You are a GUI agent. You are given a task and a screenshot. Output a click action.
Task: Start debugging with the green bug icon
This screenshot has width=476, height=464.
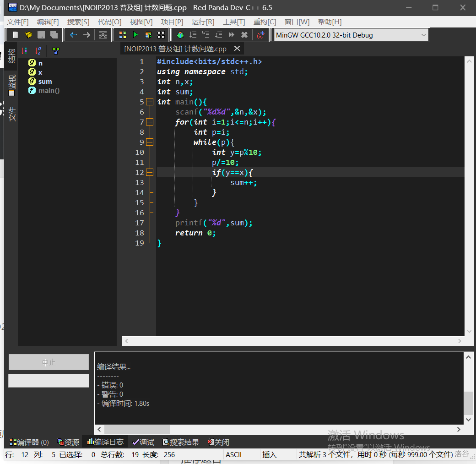click(180, 35)
